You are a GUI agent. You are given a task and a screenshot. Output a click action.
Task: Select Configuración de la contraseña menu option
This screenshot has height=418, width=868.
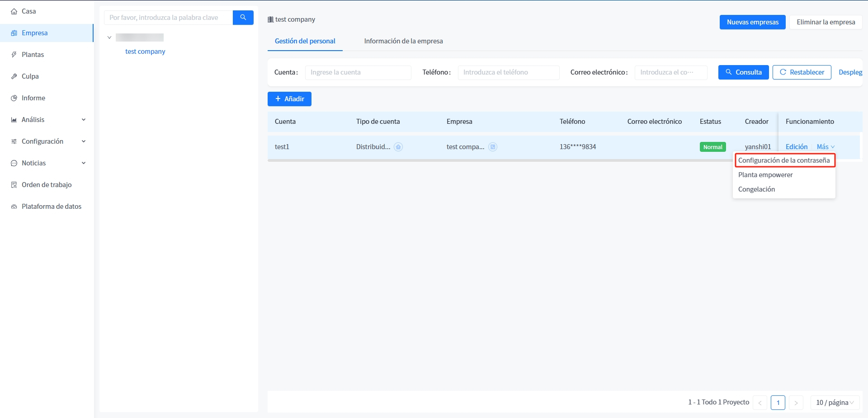(783, 160)
